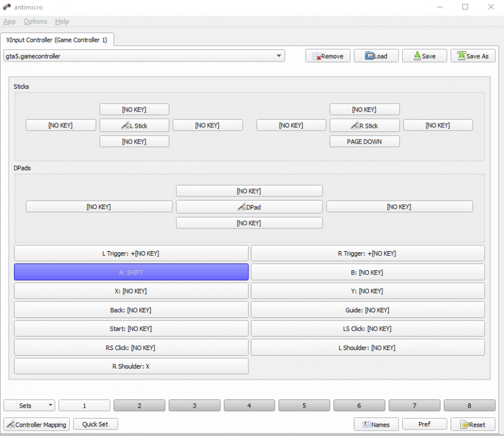Screen dimensions: 504x436
Task: Open the gta5.gamecontroller profile dropdown
Action: [x=144, y=56]
